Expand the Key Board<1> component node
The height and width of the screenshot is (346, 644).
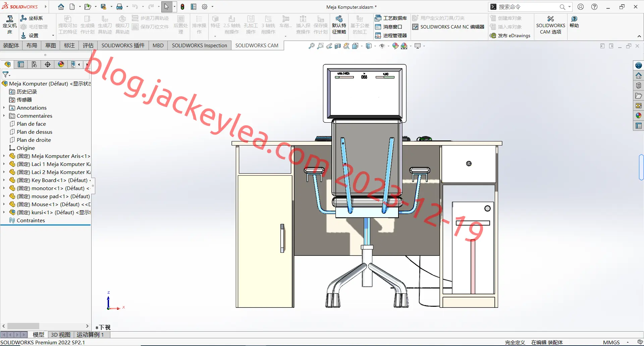pyautogui.click(x=4, y=180)
